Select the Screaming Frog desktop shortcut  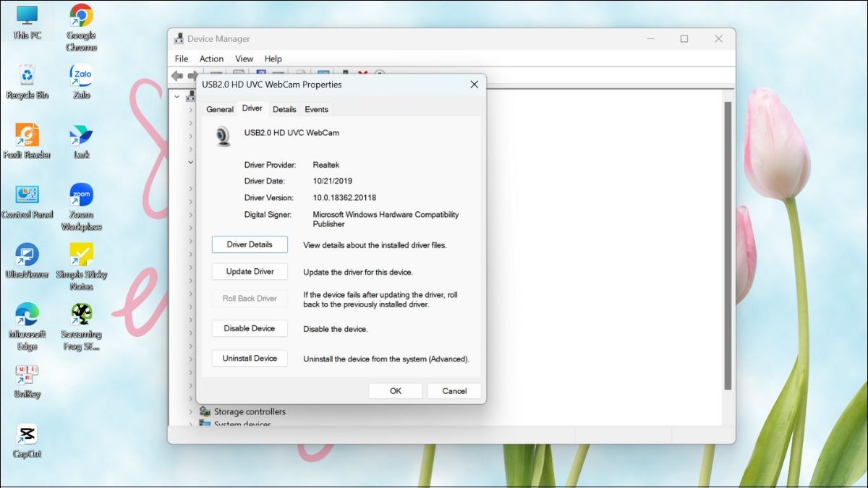point(81,328)
